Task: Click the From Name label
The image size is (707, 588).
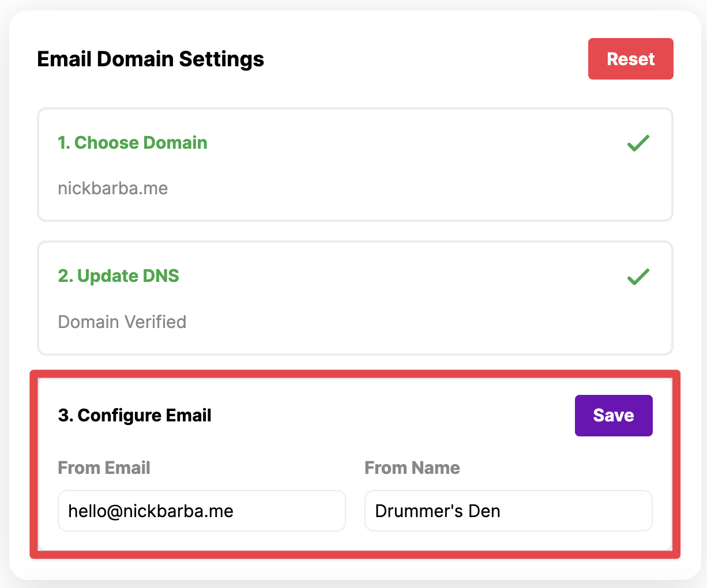Action: [x=412, y=468]
